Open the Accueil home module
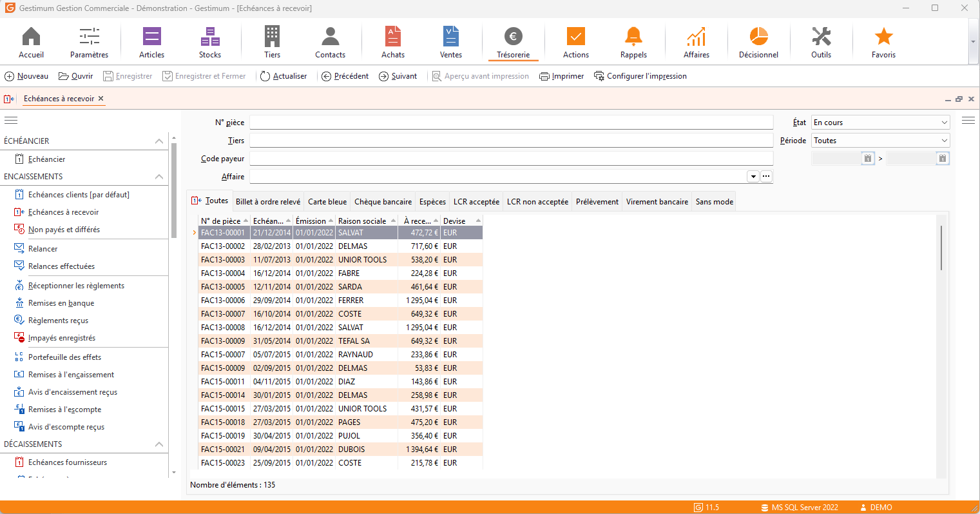This screenshot has width=980, height=514. pos(31,43)
